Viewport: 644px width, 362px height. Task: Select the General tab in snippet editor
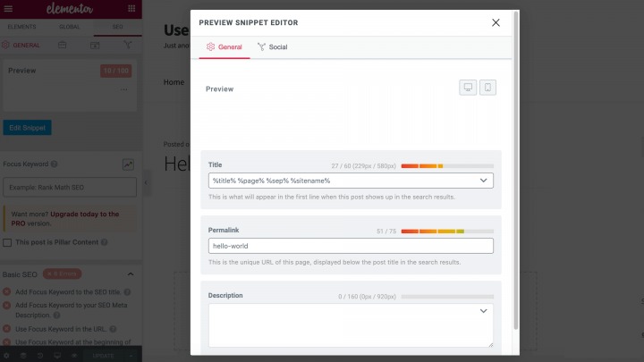225,46
